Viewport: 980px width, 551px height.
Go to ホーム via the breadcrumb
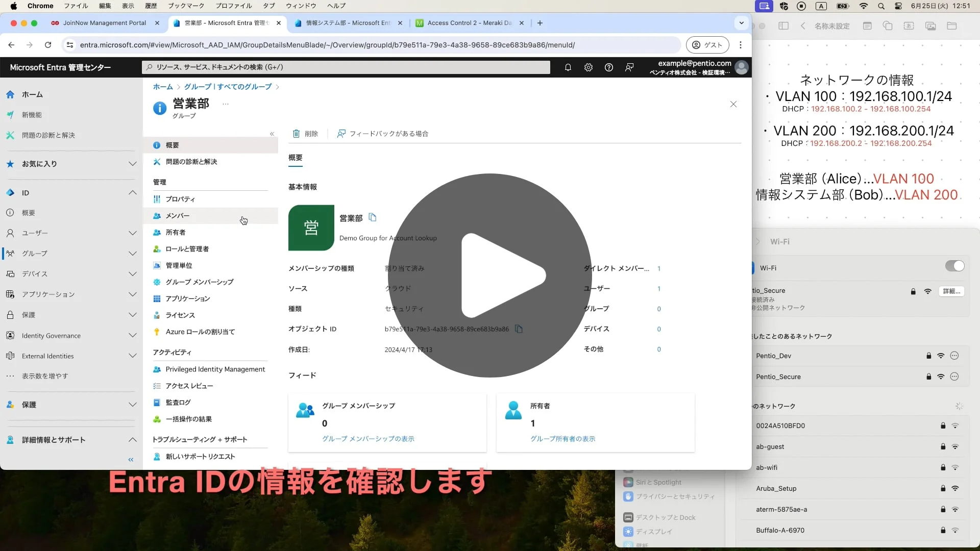click(163, 87)
